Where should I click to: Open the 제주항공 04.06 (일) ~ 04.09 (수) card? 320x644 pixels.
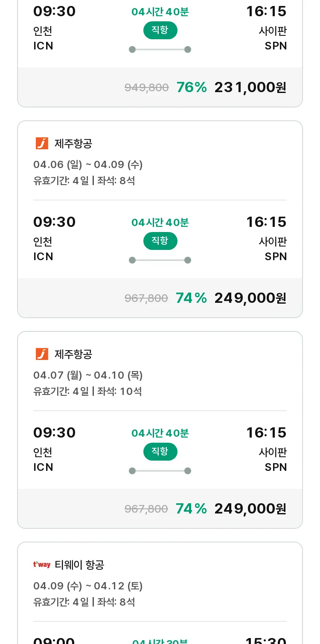pos(160,219)
